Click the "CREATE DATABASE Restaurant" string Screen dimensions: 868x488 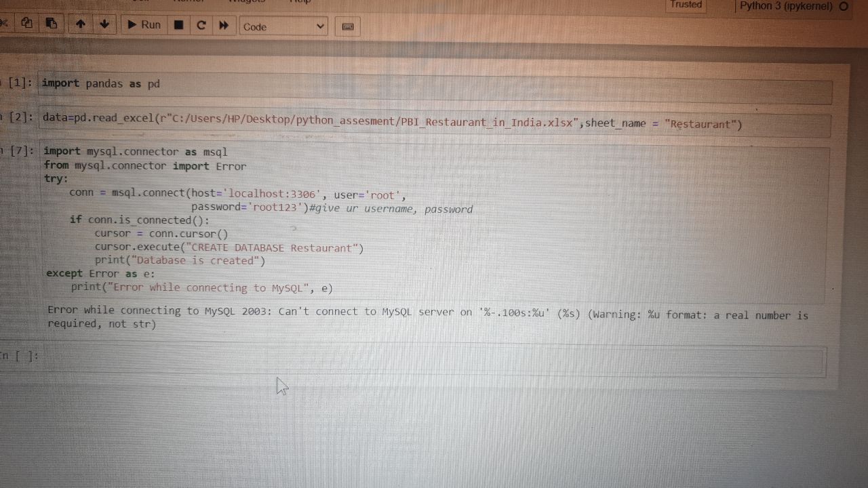click(x=273, y=248)
